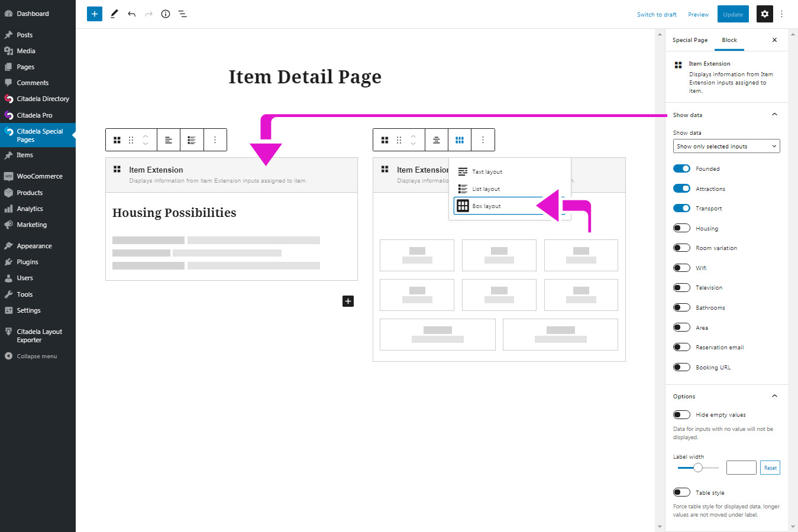Open left block's more options menu
Viewport: 798px width, 532px height.
click(x=215, y=140)
